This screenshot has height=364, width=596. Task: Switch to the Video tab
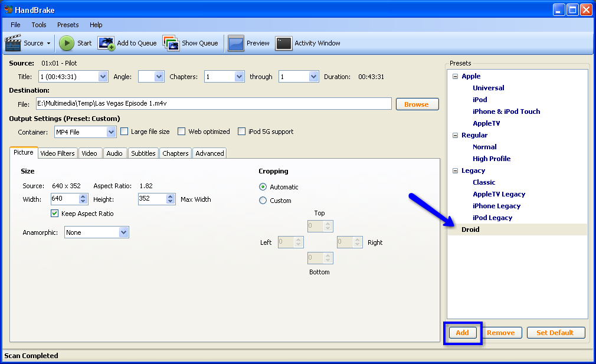[89, 153]
